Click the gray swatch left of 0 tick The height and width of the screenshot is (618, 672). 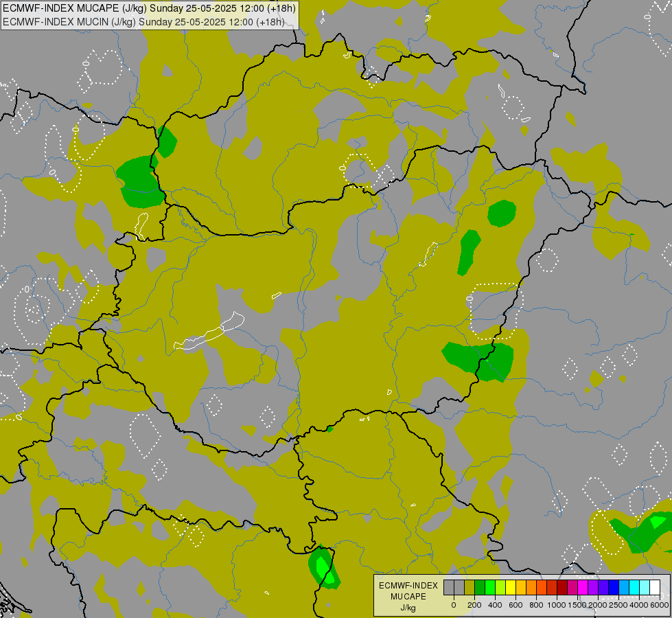coord(449,588)
